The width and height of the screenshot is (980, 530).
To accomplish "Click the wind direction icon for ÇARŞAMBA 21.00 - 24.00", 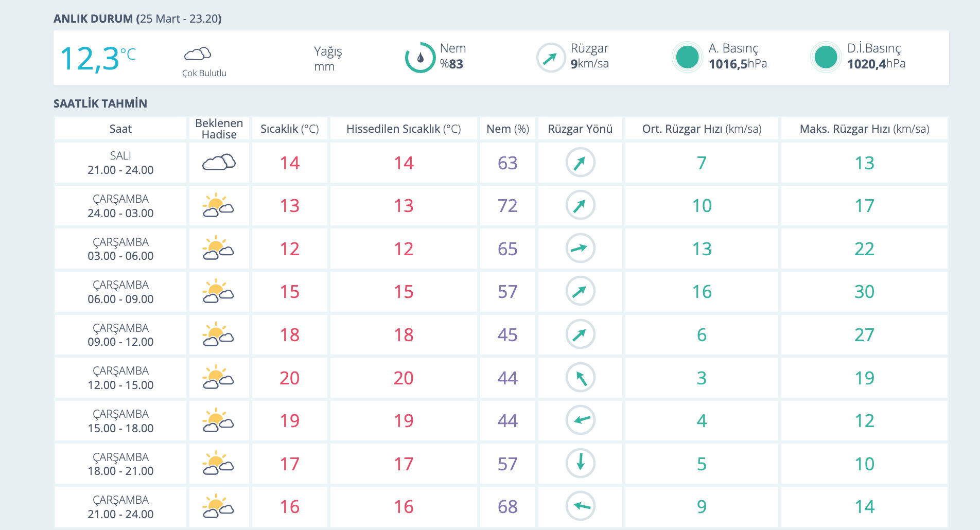I will coord(580,506).
